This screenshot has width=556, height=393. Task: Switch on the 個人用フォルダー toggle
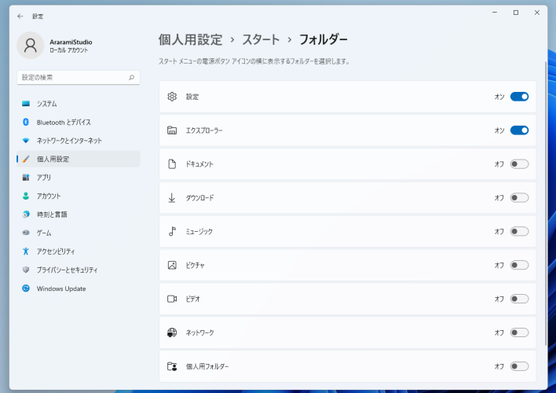(519, 366)
